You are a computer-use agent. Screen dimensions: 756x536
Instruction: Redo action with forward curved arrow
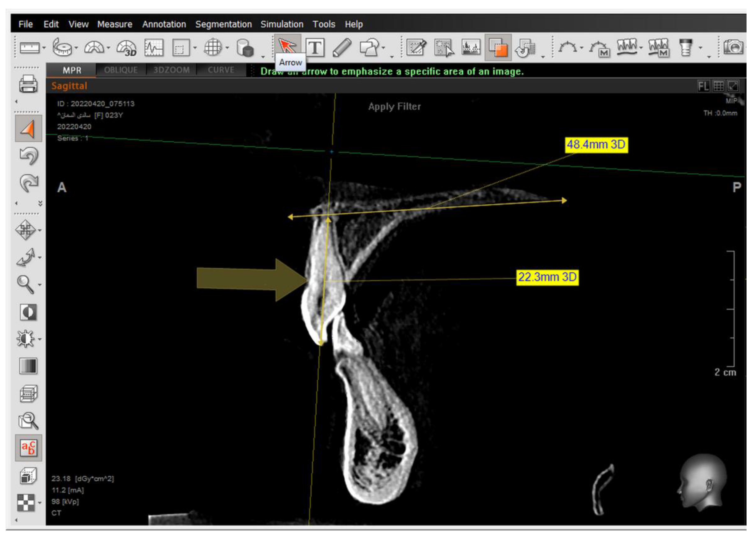29,183
